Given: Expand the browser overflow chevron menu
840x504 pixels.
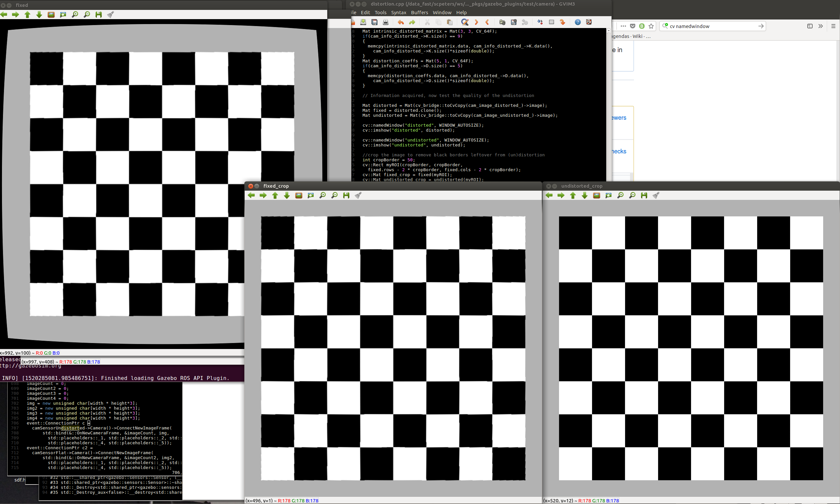Looking at the screenshot, I should [x=821, y=26].
